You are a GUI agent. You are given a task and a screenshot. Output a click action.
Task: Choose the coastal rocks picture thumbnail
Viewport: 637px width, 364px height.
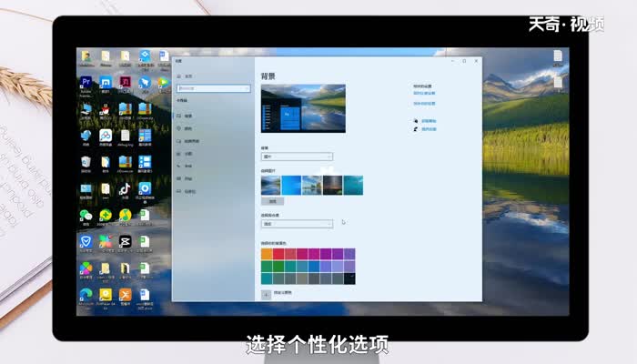312,186
